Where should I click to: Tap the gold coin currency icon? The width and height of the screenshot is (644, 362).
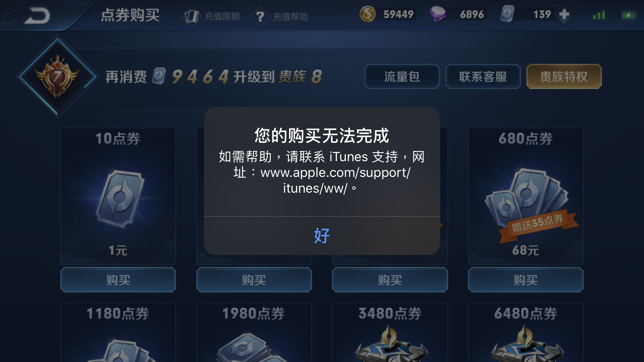(367, 14)
